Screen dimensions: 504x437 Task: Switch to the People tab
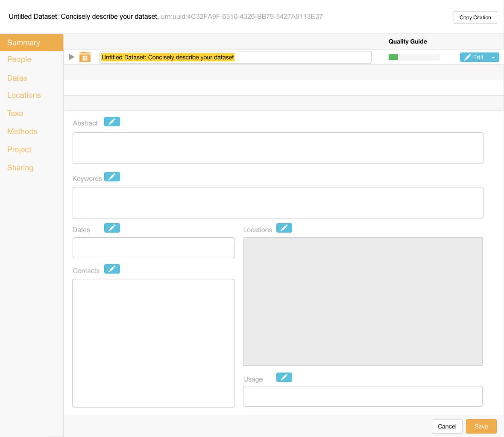pos(19,59)
